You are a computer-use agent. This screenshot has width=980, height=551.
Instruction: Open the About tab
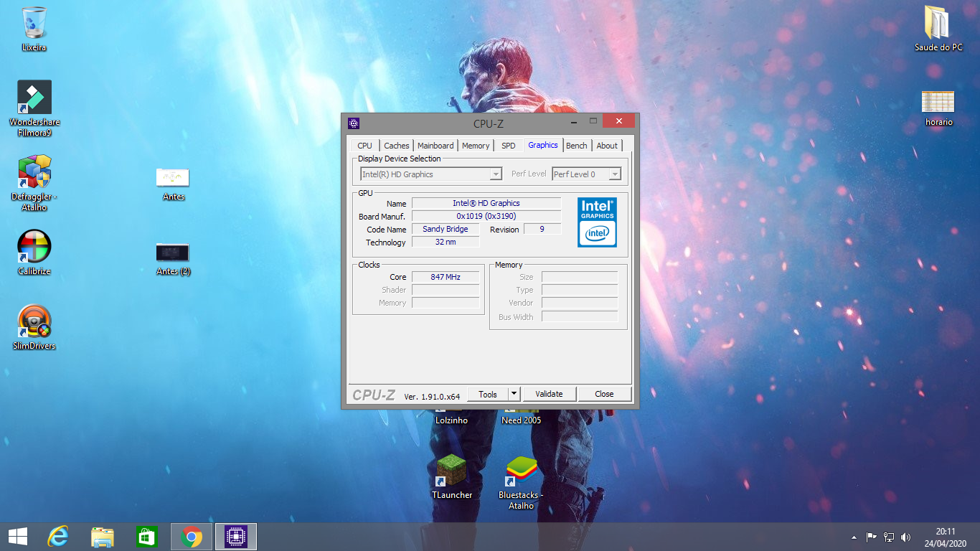607,146
